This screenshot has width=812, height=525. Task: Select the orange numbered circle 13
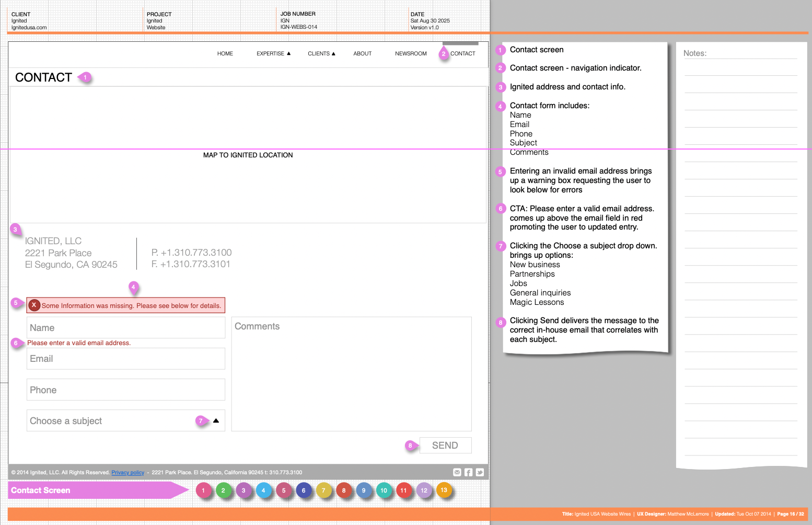(444, 490)
